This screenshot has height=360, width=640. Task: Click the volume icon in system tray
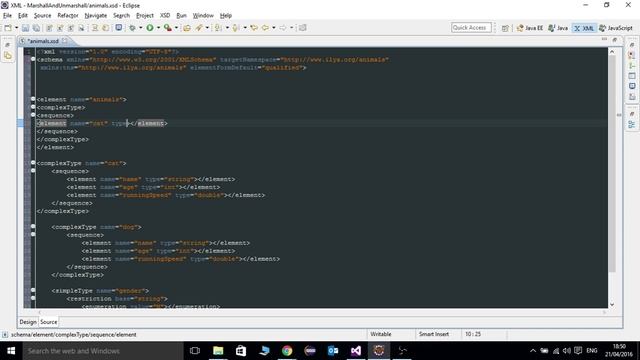pyautogui.click(x=567, y=351)
